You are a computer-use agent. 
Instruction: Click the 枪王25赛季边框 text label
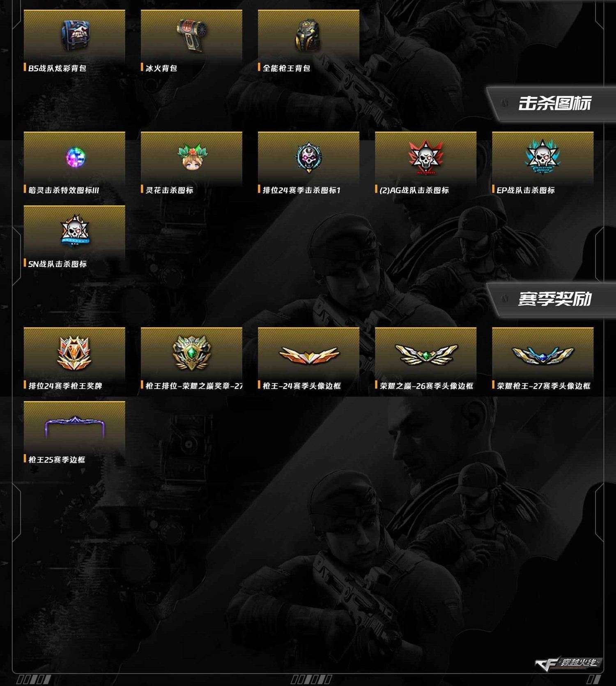pos(57,460)
